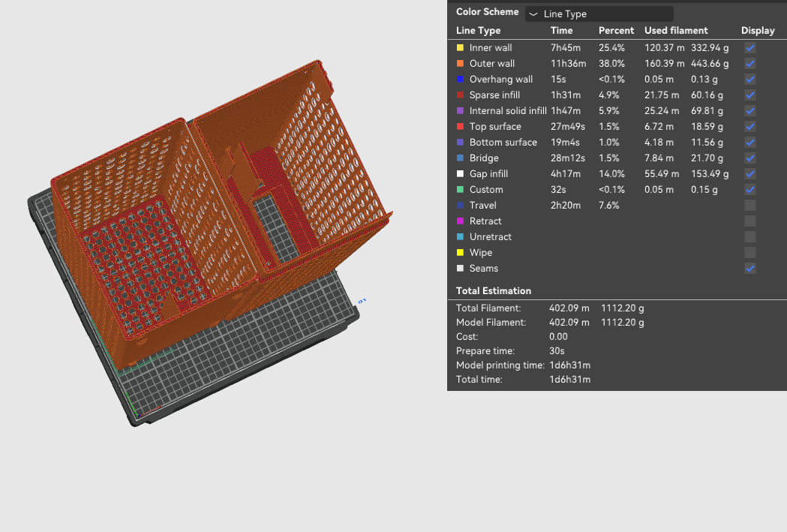Click the Outer wall time 11h36m

pos(568,63)
